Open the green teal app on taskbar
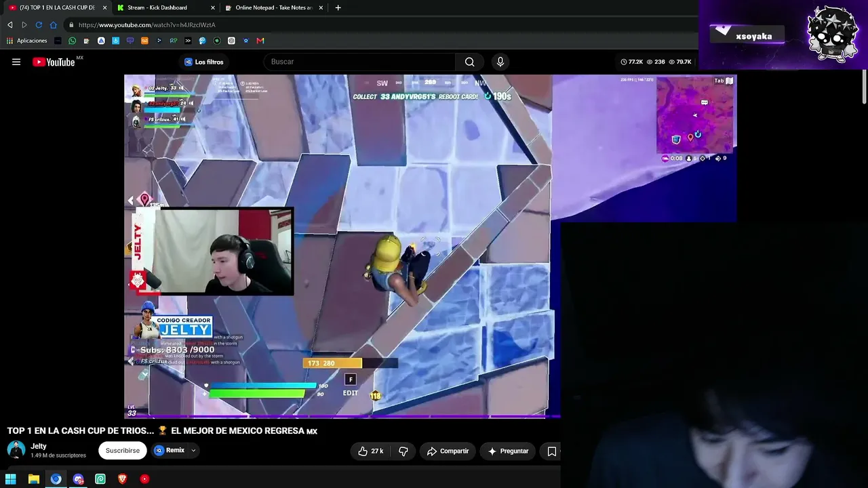 point(100,479)
